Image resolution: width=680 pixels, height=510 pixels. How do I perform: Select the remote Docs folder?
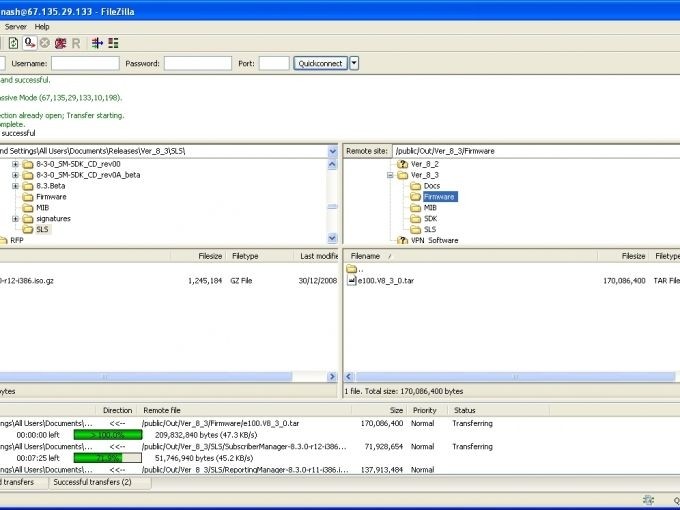[x=432, y=186]
